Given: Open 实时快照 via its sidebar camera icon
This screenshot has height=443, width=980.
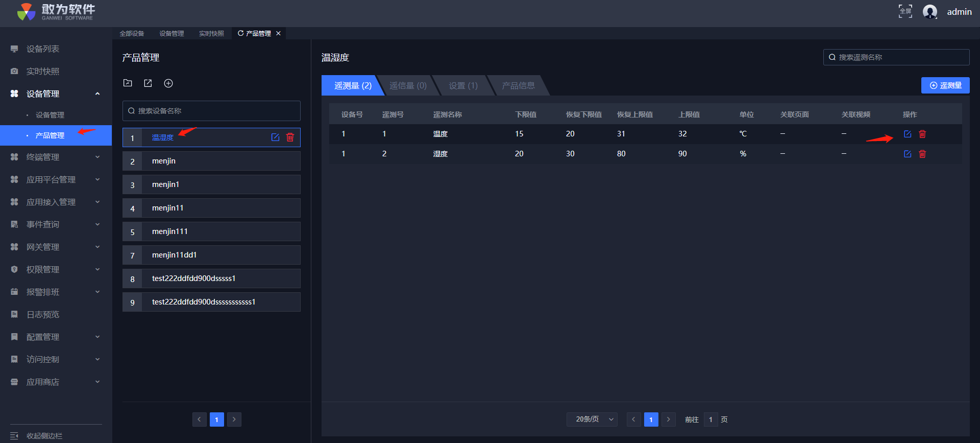Looking at the screenshot, I should (x=14, y=72).
